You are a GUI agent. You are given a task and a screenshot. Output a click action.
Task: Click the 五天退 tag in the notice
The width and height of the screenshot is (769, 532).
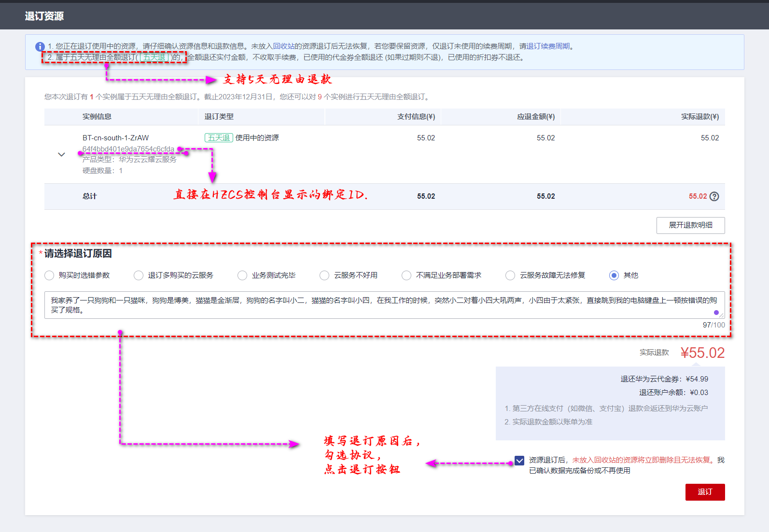[x=154, y=57]
